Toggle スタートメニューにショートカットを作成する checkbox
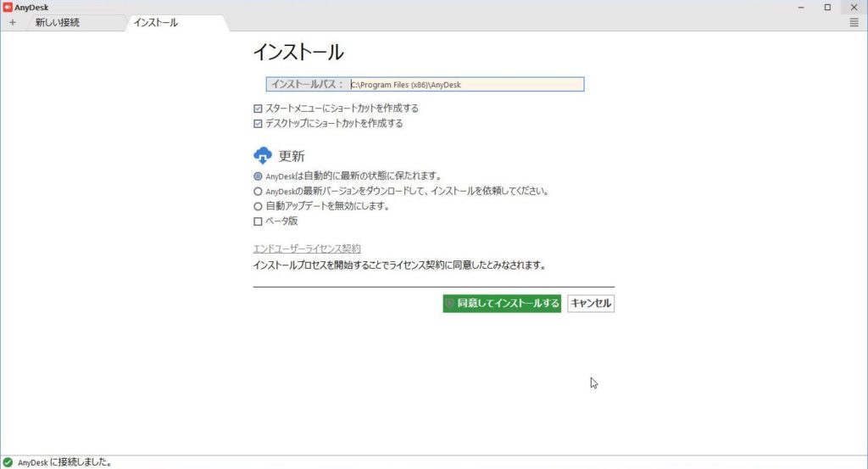The height and width of the screenshot is (469, 868). coord(258,109)
